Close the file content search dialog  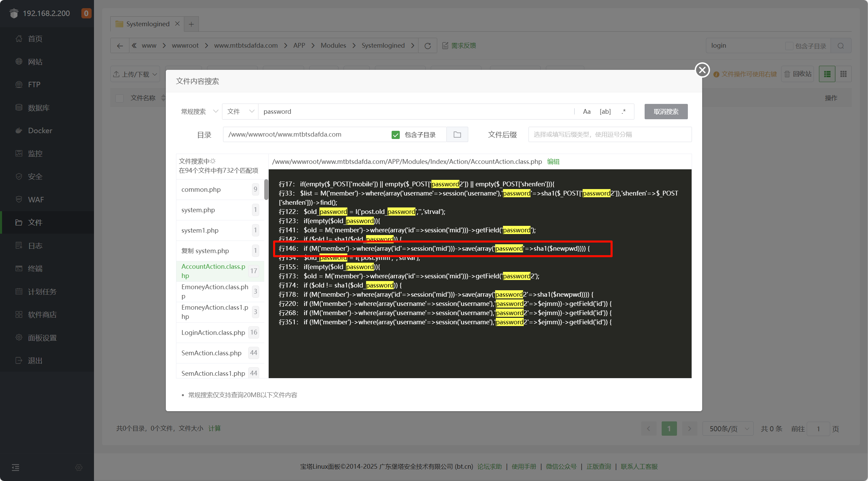click(x=702, y=70)
